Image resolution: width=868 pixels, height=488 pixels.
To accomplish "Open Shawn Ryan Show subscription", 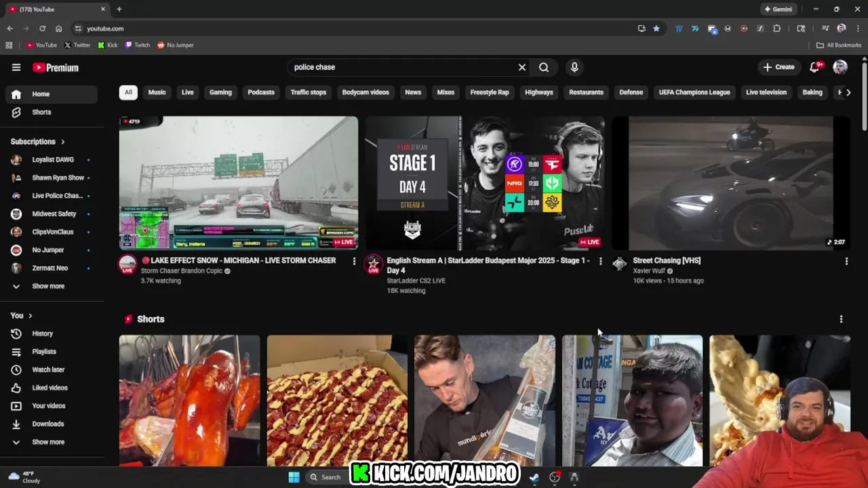I will pyautogui.click(x=52, y=178).
